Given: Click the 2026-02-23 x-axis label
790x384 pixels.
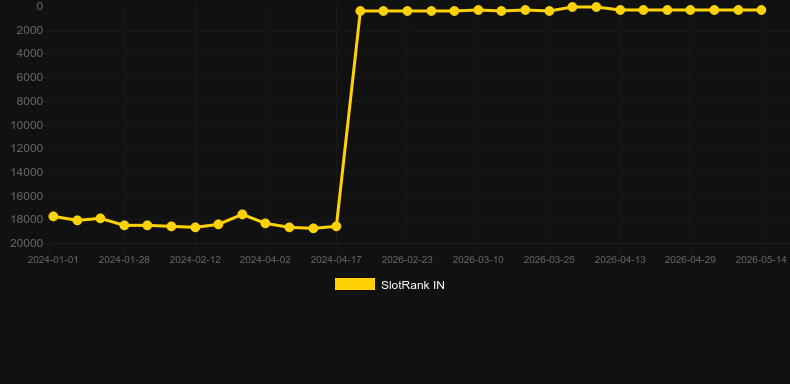Looking at the screenshot, I should click(x=407, y=260).
